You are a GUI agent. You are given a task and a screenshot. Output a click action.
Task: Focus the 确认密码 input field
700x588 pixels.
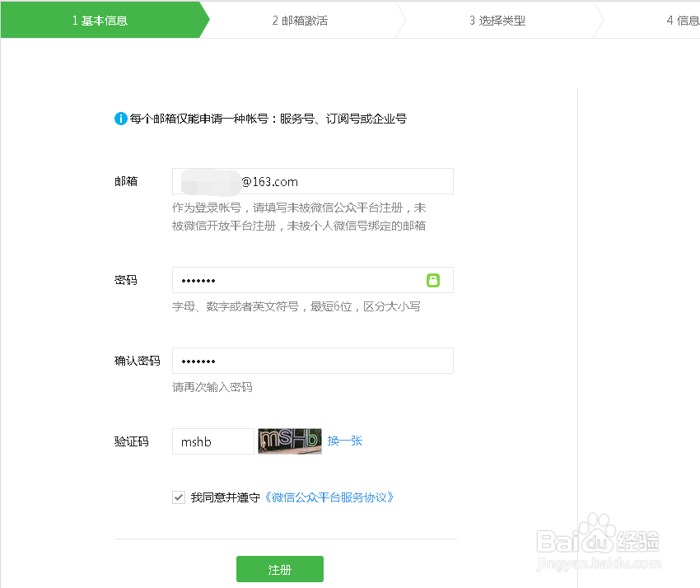point(313,361)
